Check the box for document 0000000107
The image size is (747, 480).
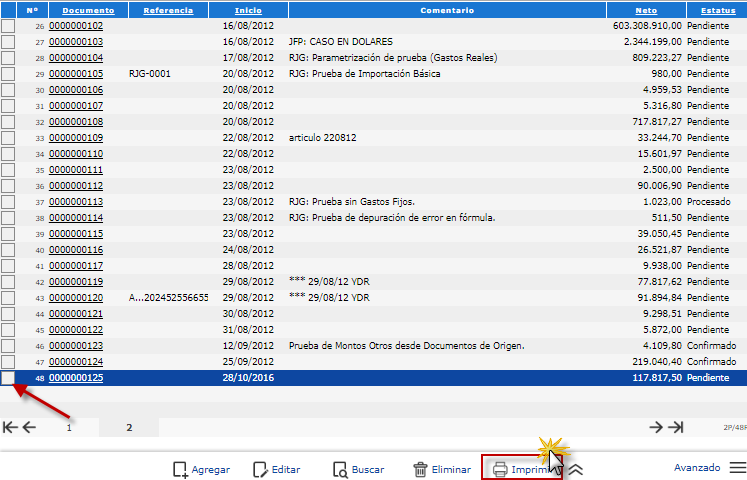8,106
